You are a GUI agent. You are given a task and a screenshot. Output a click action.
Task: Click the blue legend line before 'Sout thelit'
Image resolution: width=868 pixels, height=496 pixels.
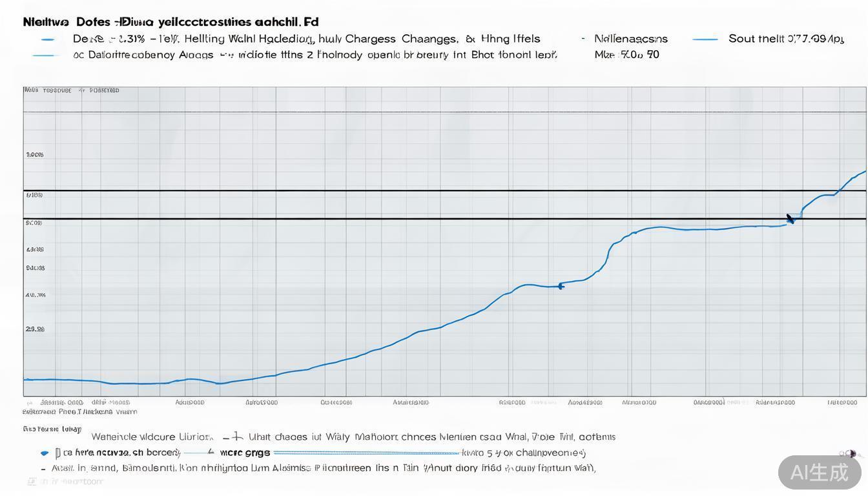pyautogui.click(x=705, y=39)
